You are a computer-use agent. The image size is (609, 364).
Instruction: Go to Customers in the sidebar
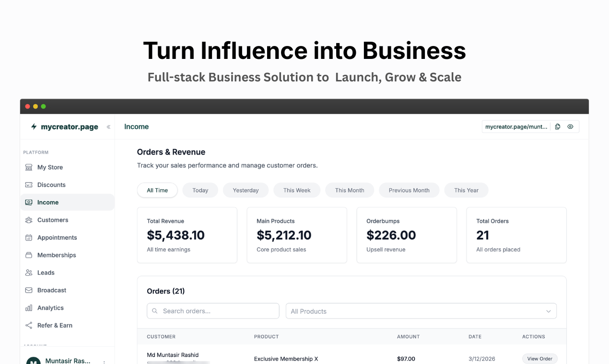(67, 220)
